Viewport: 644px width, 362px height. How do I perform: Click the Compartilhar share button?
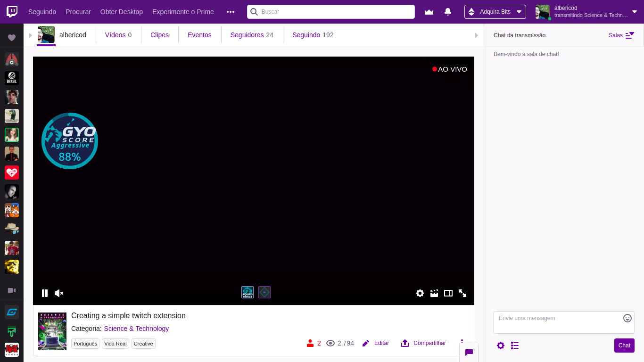point(423,343)
